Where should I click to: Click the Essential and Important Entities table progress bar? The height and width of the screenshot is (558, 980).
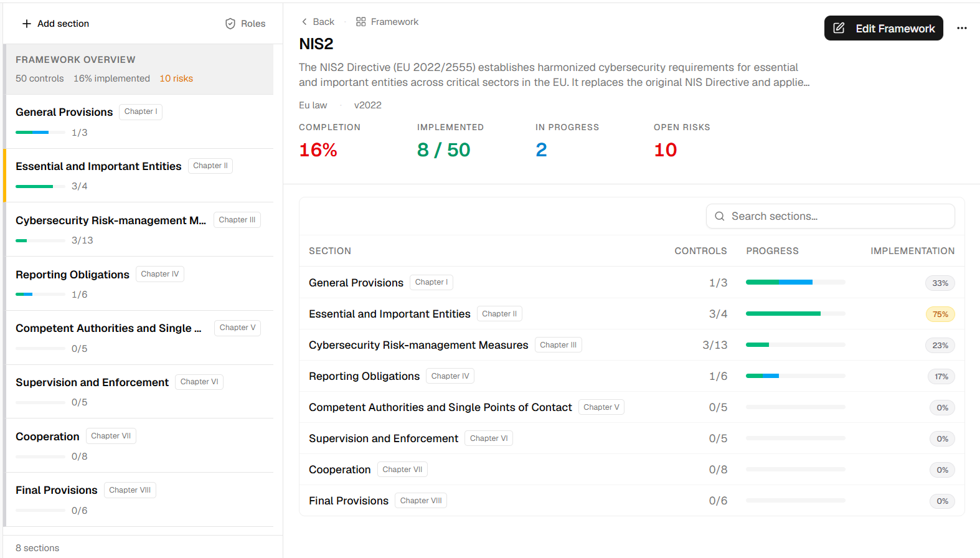[x=796, y=313]
